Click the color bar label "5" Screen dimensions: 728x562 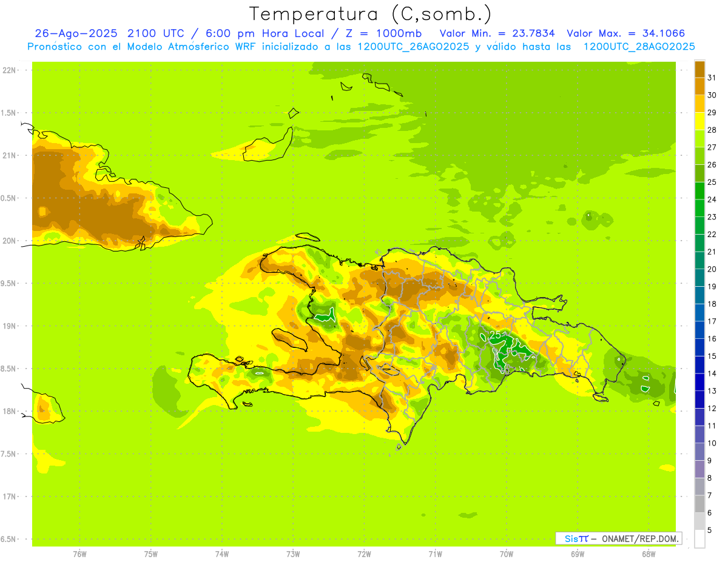(710, 530)
